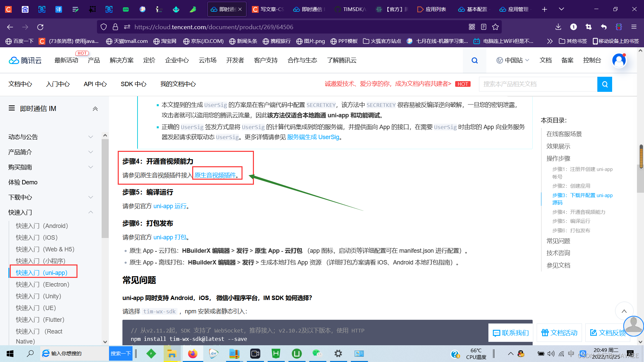Expand 动态与公告 section
The width and height of the screenshot is (644, 362).
pyautogui.click(x=91, y=137)
